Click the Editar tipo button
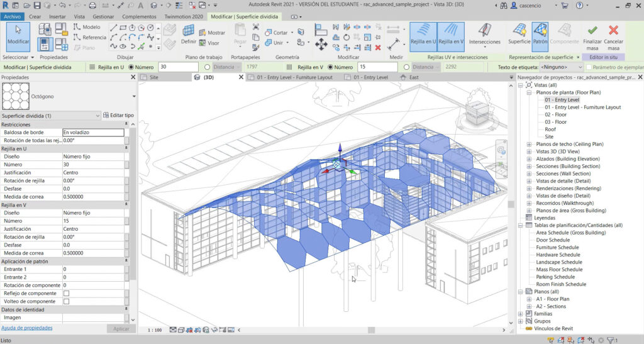The height and width of the screenshot is (344, 644). pos(119,116)
